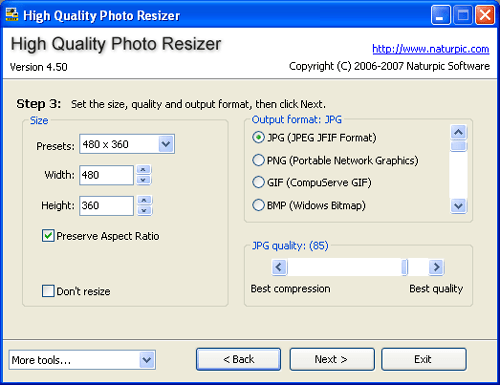500x385 pixels.
Task: Click the Best compression label
Action: [290, 288]
